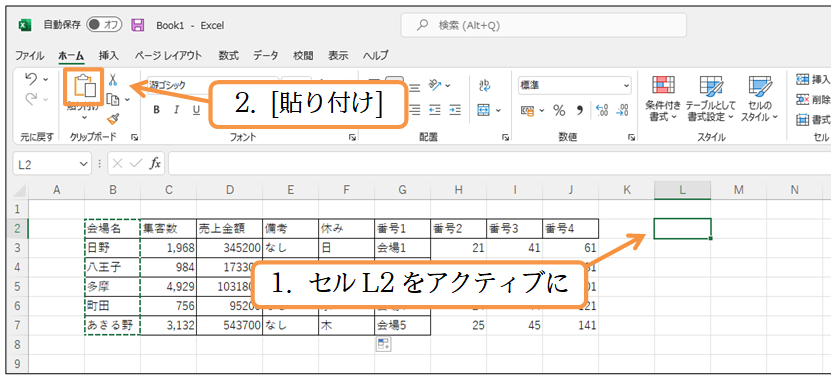Switch to the 挿入 tab
The image size is (831, 378).
(109, 56)
